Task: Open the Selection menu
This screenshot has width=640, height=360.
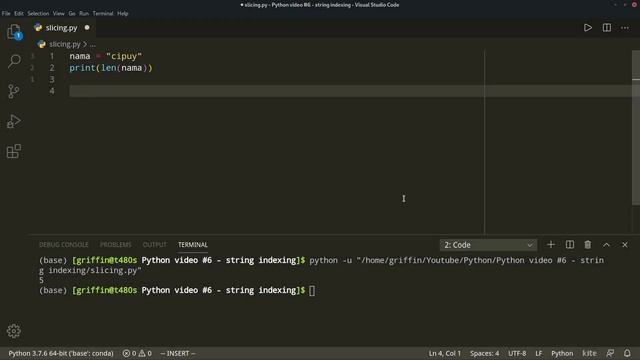Action: point(38,13)
